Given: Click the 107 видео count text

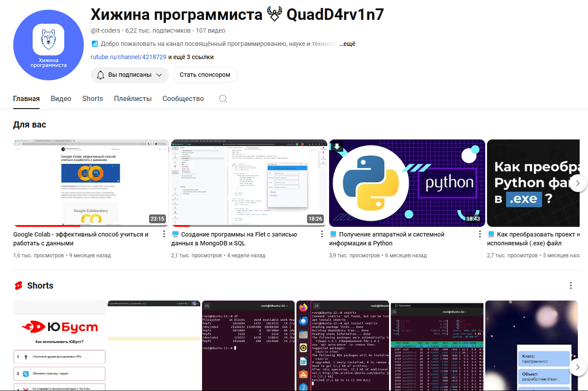Looking at the screenshot, I should tap(210, 31).
